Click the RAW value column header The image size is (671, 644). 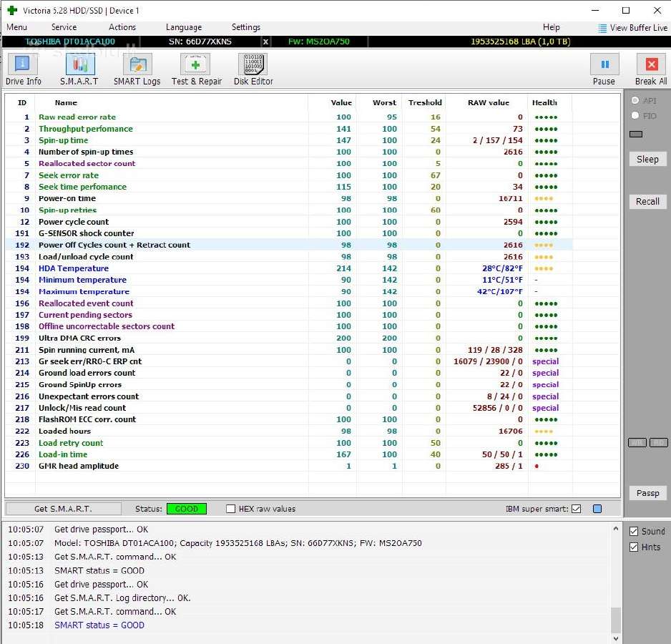click(489, 103)
